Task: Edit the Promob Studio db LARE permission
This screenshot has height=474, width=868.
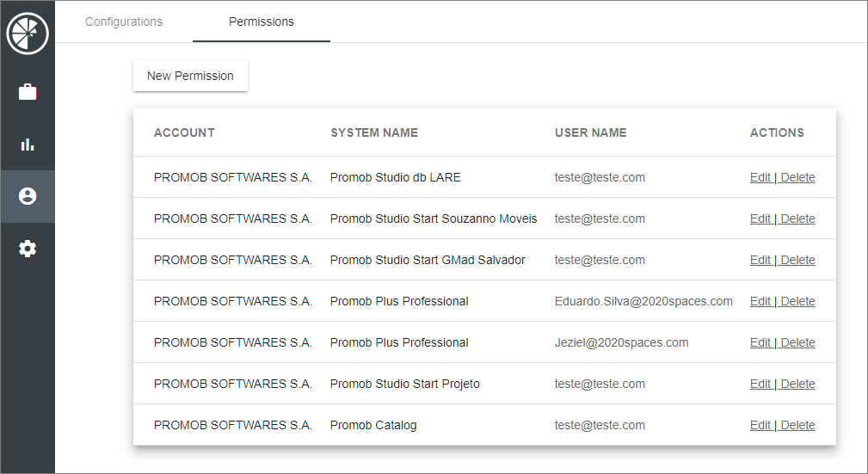Action: coord(760,177)
